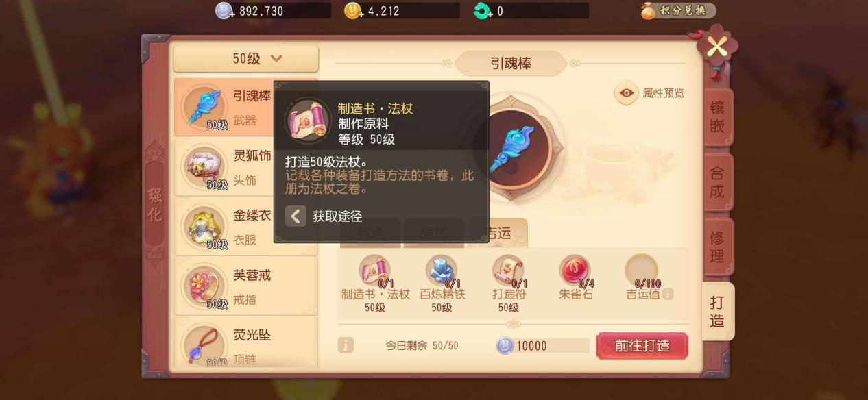Click the empty 吉运值 progress circle
Screen dimensions: 868x400
642,271
